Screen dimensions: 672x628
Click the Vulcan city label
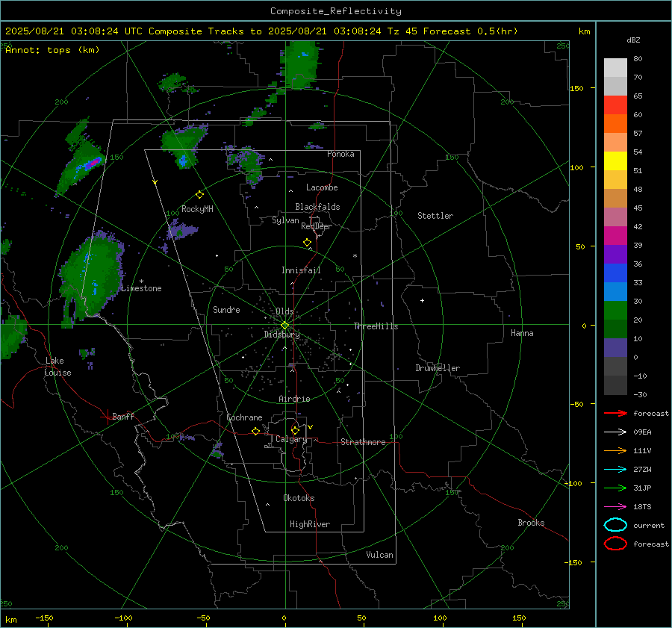pyautogui.click(x=380, y=555)
